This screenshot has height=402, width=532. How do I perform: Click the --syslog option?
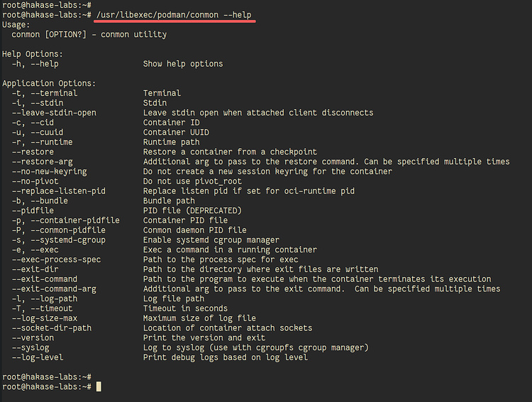pos(33,347)
